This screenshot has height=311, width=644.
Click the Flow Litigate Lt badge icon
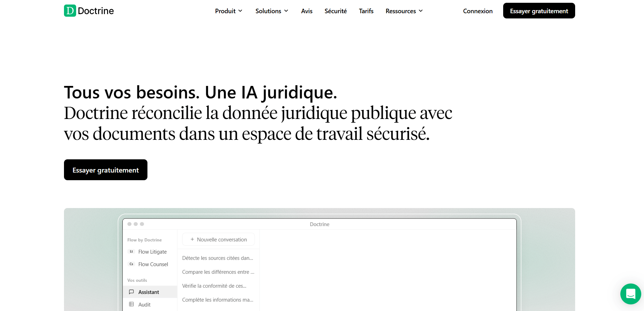131,252
